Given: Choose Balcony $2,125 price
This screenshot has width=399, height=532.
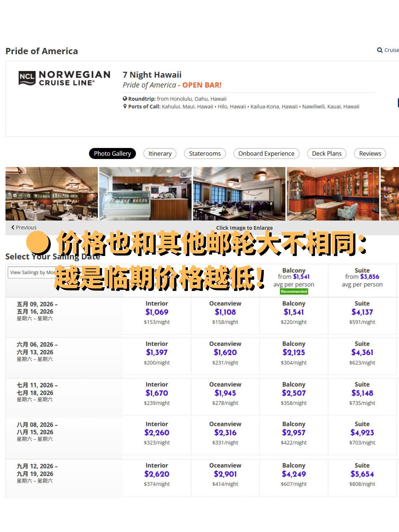Looking at the screenshot, I should pyautogui.click(x=294, y=353).
